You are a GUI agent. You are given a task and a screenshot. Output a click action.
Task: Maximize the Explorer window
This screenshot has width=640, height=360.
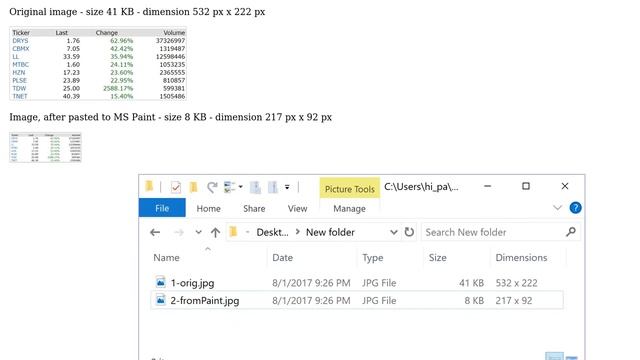[526, 186]
